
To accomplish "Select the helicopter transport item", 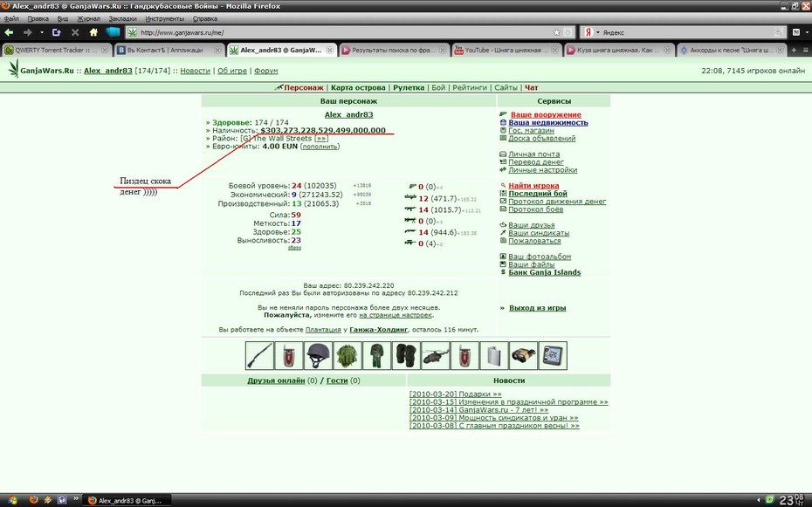I will (x=436, y=355).
